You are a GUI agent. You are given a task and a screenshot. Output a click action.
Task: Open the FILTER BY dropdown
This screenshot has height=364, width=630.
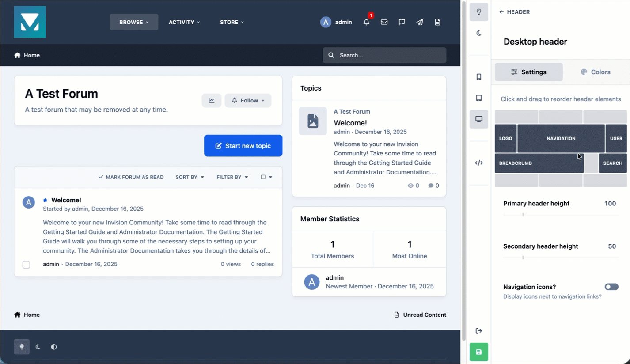(x=232, y=177)
